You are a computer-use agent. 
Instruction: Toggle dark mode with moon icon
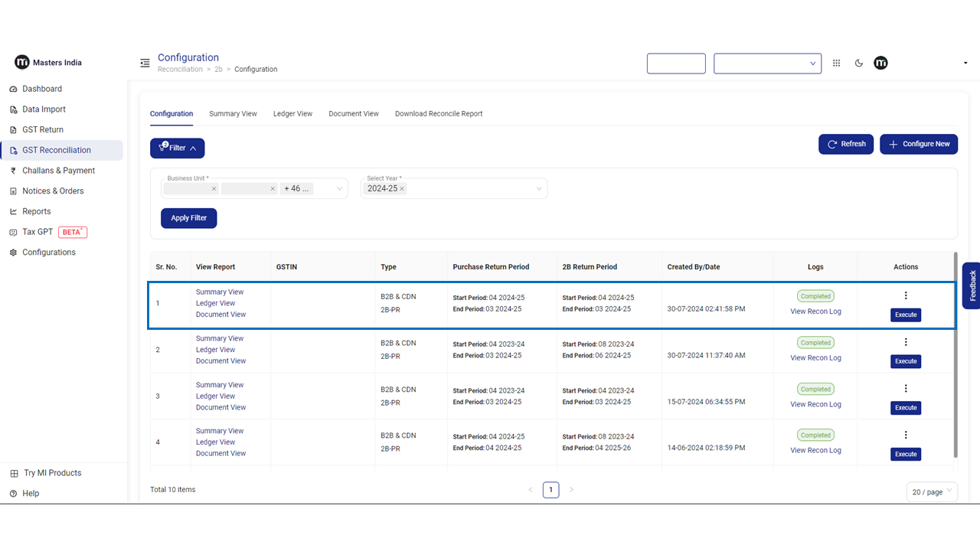859,64
